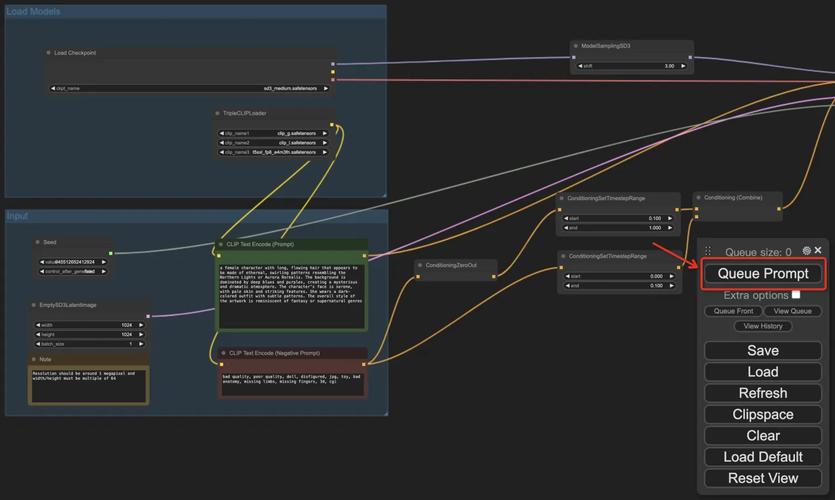Grab the queue panel drag handle

pyautogui.click(x=708, y=250)
